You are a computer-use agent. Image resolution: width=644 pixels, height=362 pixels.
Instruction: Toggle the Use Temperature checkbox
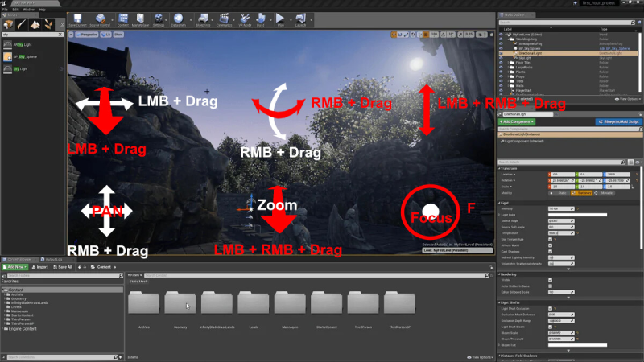pyautogui.click(x=550, y=239)
